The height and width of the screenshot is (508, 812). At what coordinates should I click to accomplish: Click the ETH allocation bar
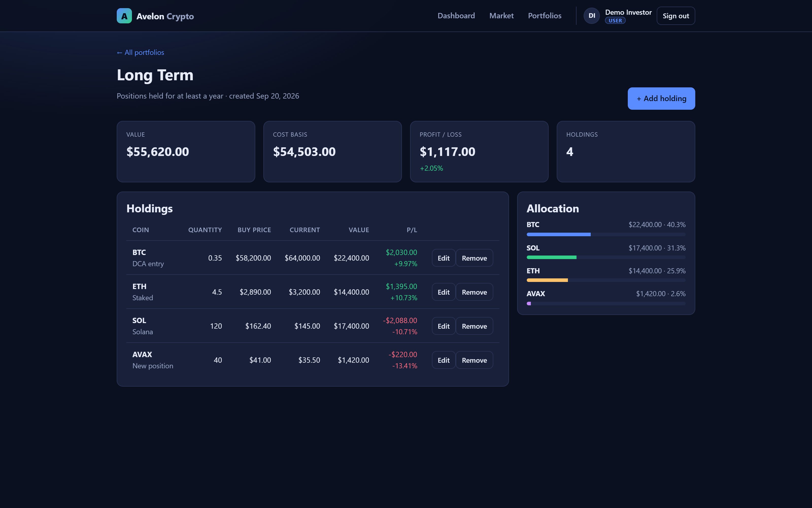[x=606, y=280]
